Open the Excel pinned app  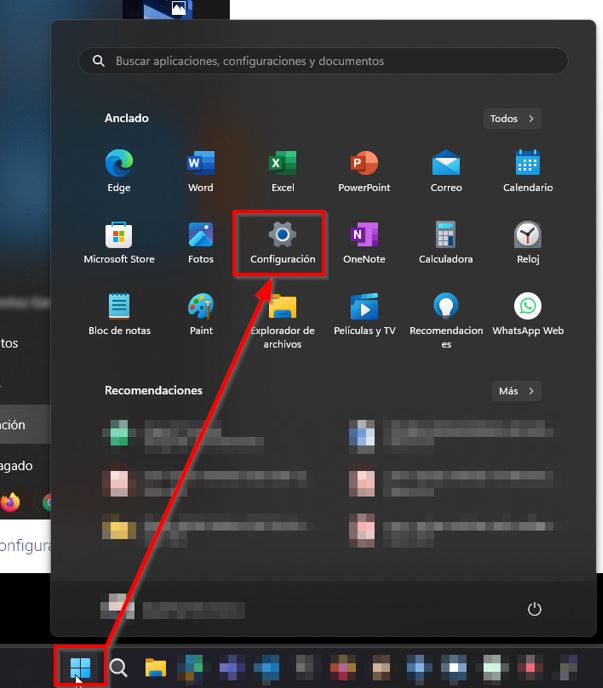pos(283,170)
